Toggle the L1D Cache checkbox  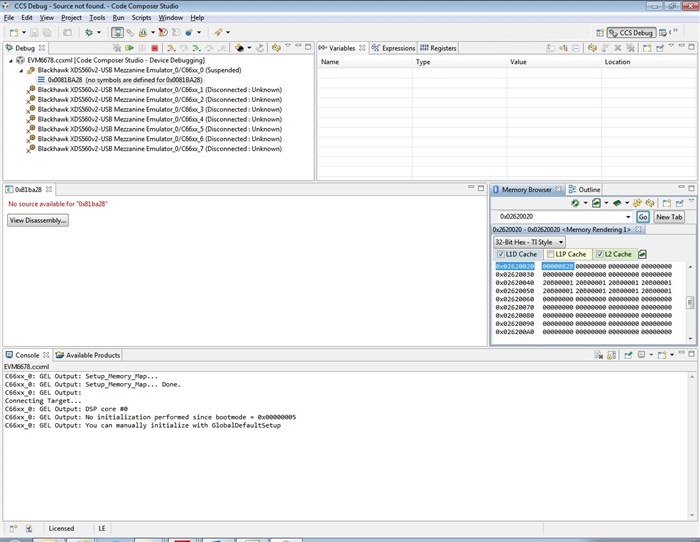coord(501,254)
